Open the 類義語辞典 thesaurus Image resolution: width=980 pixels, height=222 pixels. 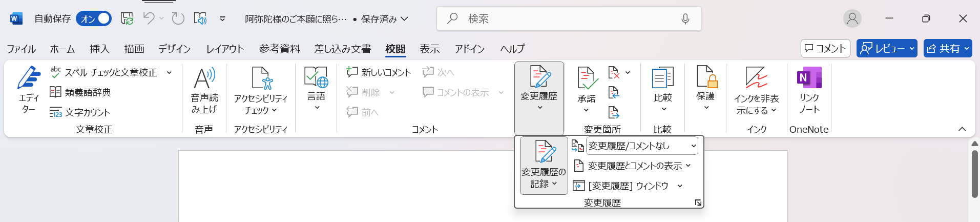(x=80, y=92)
